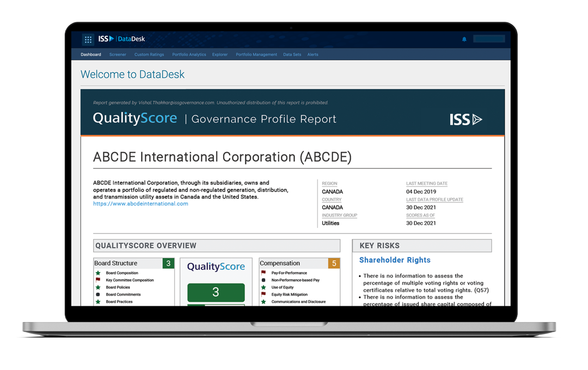Click the Key Committee Composition row text
588x370 pixels.
tap(130, 280)
